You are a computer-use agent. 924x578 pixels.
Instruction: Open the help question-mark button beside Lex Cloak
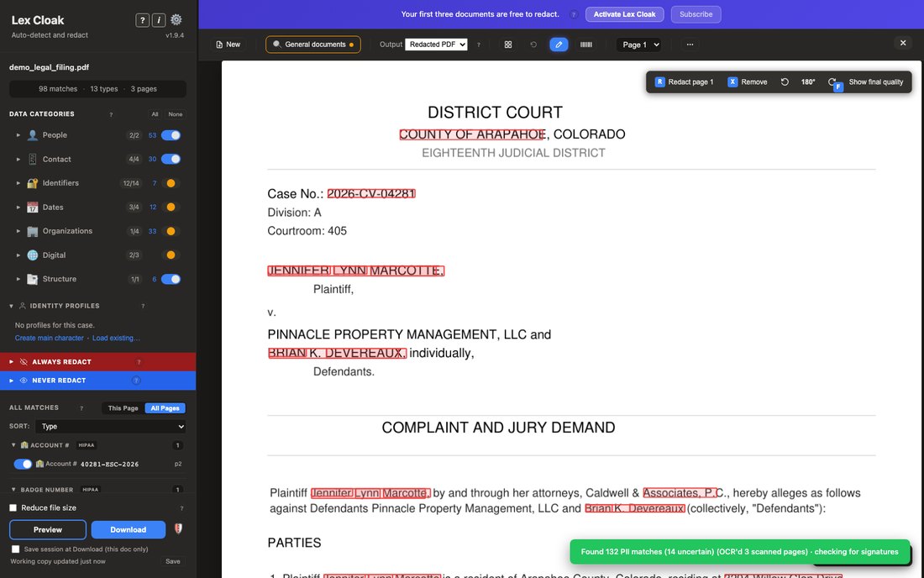point(142,20)
